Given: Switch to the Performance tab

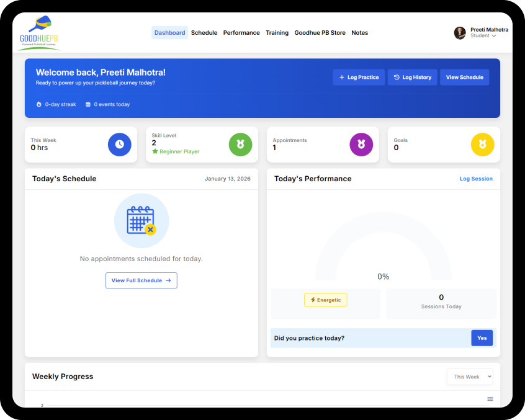Looking at the screenshot, I should (241, 33).
